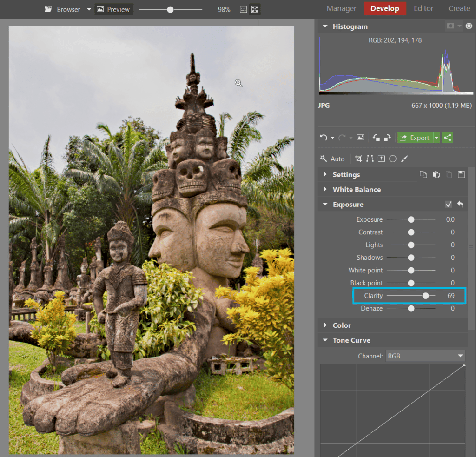
Task: Select the radial filter tool
Action: (393, 159)
